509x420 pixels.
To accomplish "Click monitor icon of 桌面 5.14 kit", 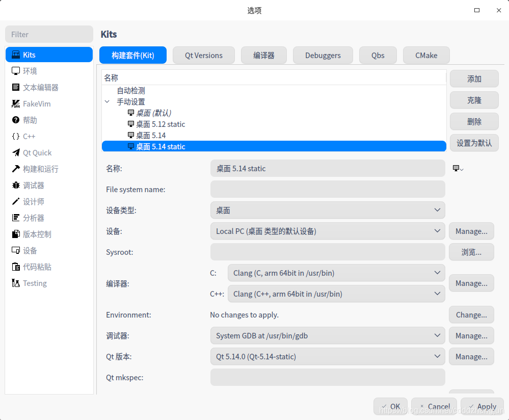I will tap(131, 135).
